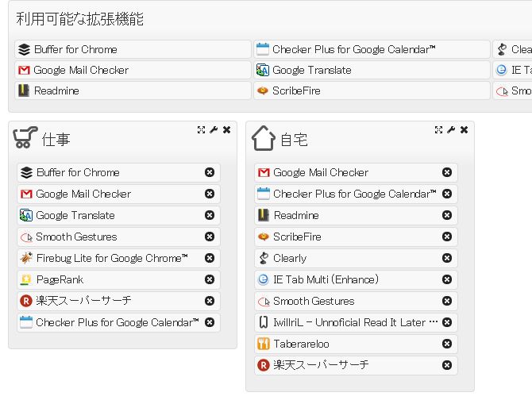Click the IE Tab icon in available extensions

pyautogui.click(x=502, y=70)
